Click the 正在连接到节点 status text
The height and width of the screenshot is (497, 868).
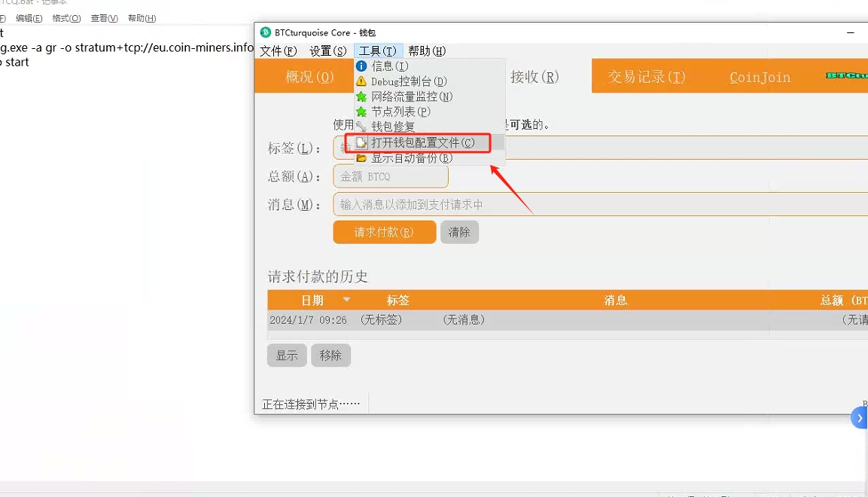click(x=311, y=404)
